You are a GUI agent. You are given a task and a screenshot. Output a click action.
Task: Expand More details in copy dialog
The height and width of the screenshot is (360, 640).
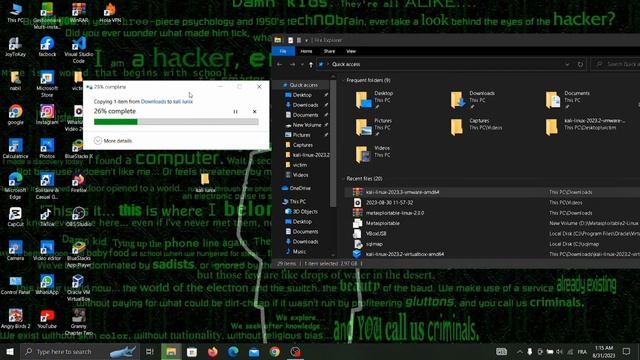coord(113,141)
